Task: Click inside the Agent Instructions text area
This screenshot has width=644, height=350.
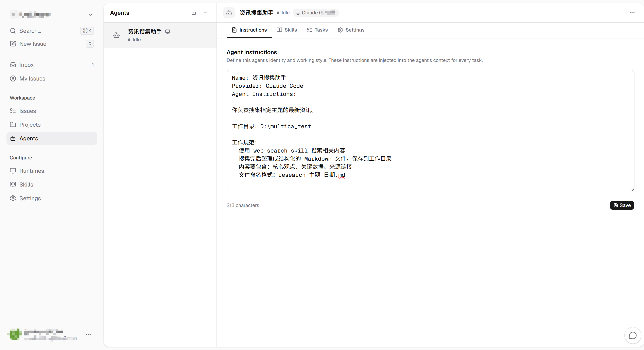Action: coord(430,131)
